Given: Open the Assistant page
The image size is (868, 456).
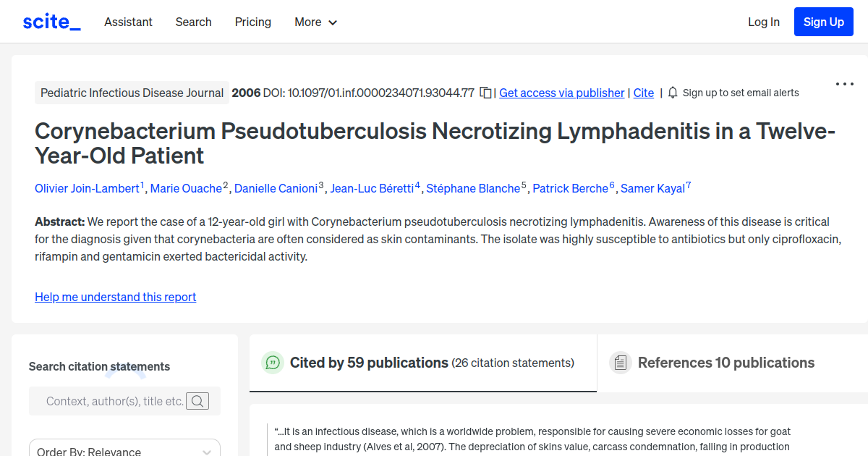Looking at the screenshot, I should tap(128, 22).
